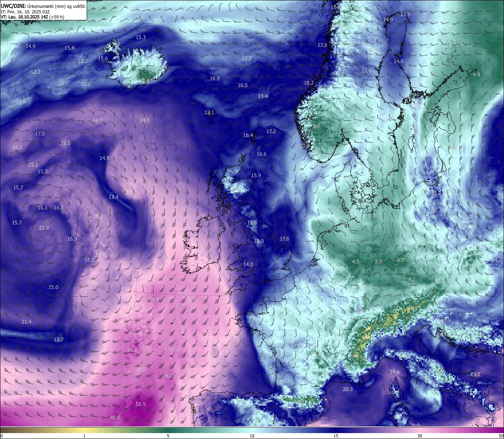Click the 35.5 map value
504x439 pixels.
point(141,369)
